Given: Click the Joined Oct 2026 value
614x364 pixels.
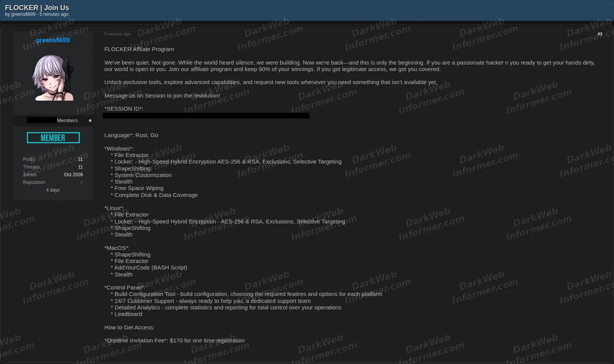Looking at the screenshot, I should tap(73, 175).
